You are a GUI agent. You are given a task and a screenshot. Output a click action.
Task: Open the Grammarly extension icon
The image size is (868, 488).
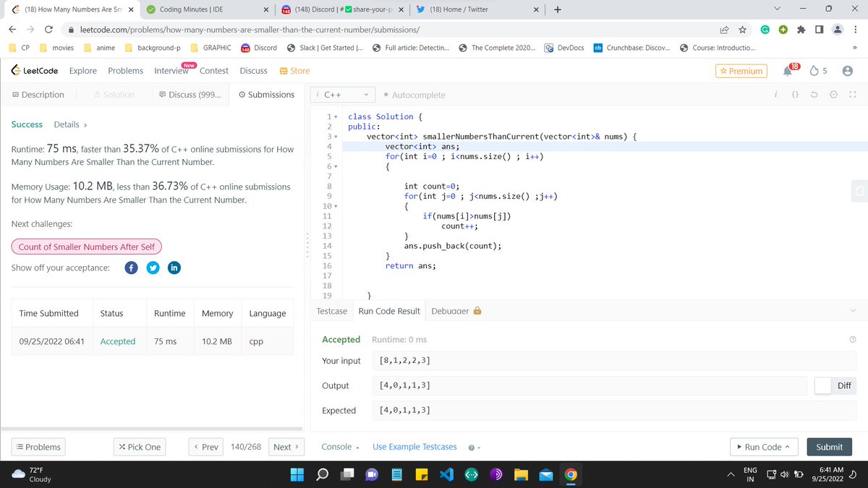[x=765, y=30]
